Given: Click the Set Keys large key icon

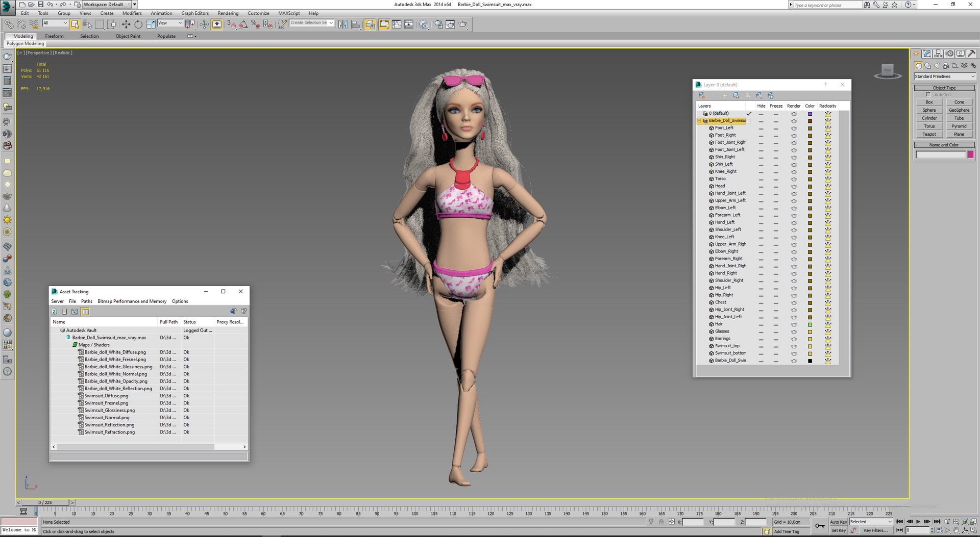Looking at the screenshot, I should (820, 526).
